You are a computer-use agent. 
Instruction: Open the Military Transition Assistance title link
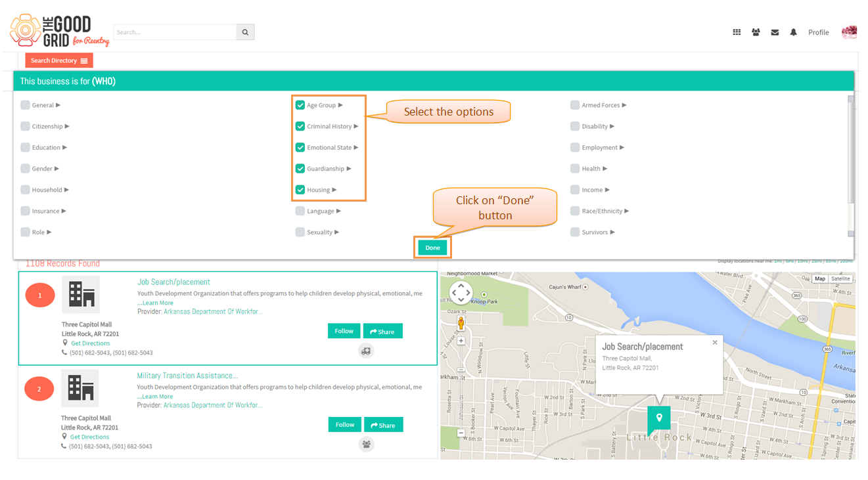[187, 376]
